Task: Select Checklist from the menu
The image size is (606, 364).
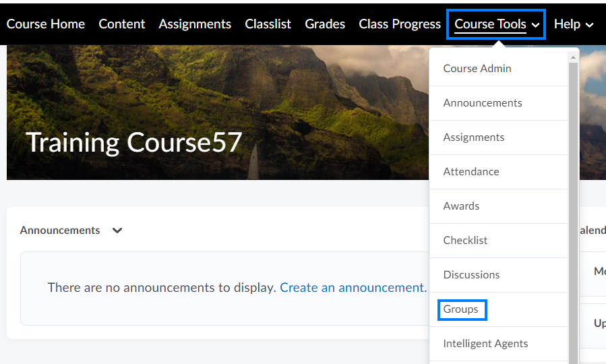Action: point(465,241)
